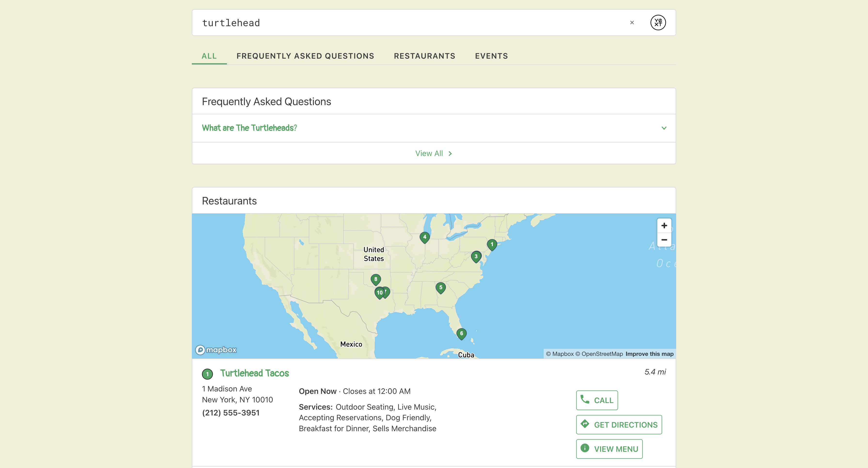
Task: Click the View All link for FAQs
Action: pyautogui.click(x=434, y=153)
